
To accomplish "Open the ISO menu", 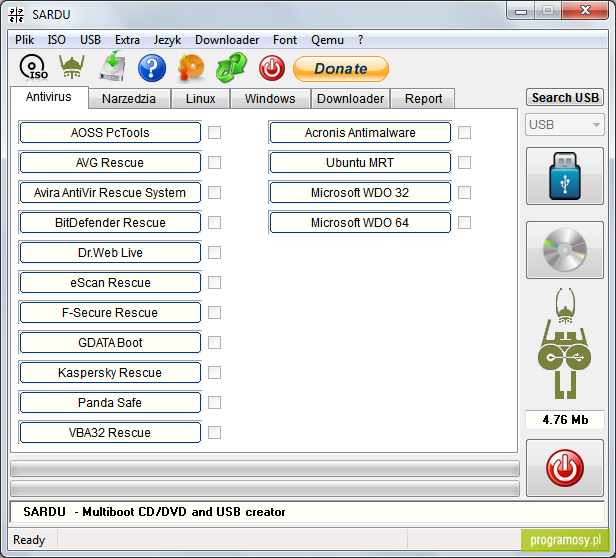I will 57,40.
